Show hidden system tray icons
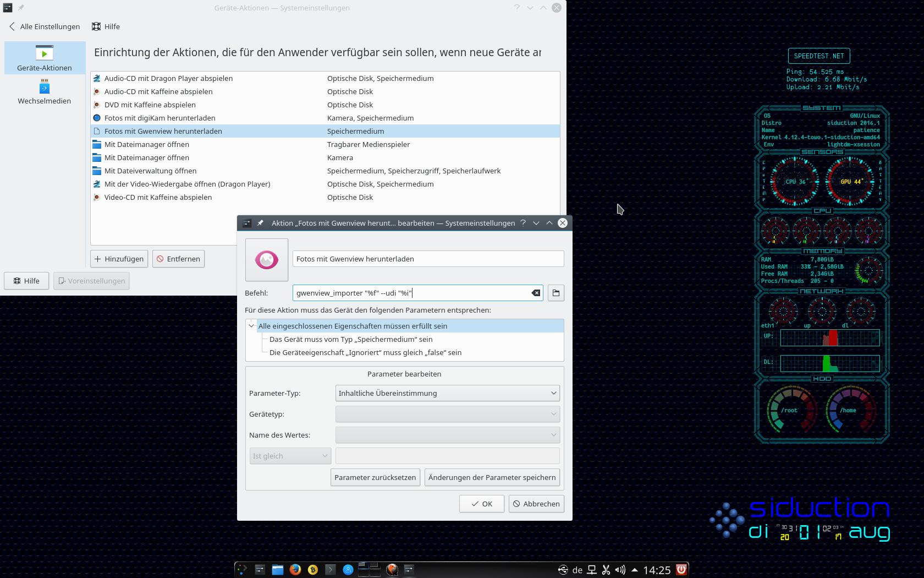 tap(635, 570)
